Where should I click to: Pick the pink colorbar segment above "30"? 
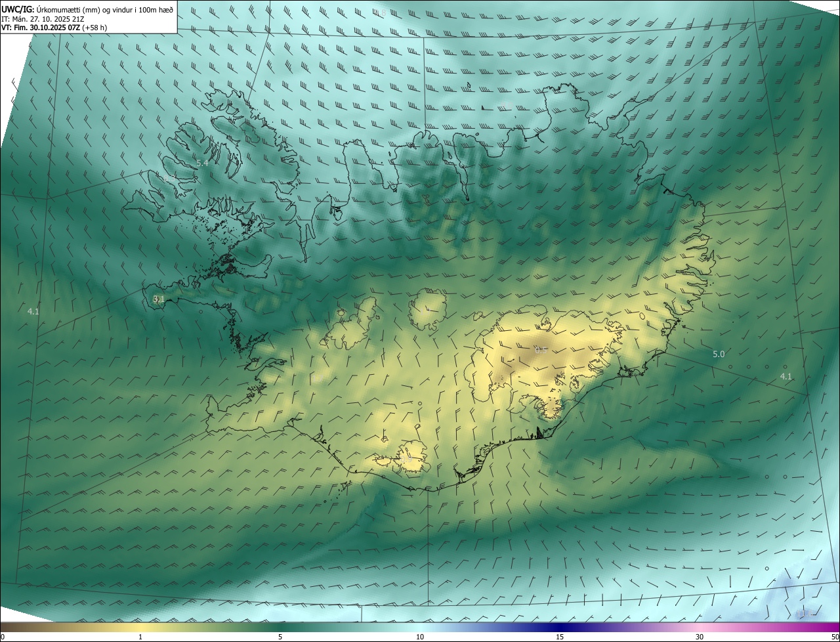700,627
